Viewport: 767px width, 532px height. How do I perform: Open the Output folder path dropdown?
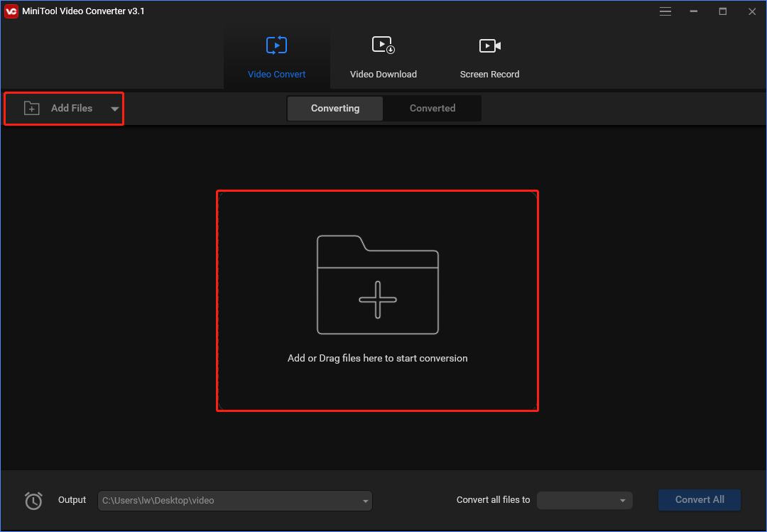(x=362, y=501)
